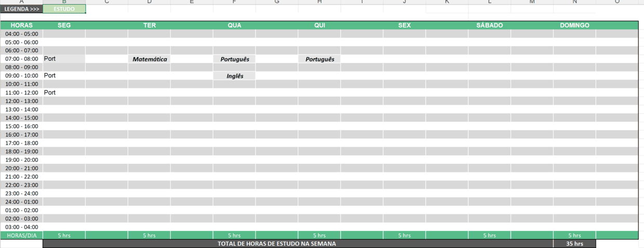The height and width of the screenshot is (248, 644).
Task: Select the 5 hrs total under TER
Action: click(x=150, y=235)
